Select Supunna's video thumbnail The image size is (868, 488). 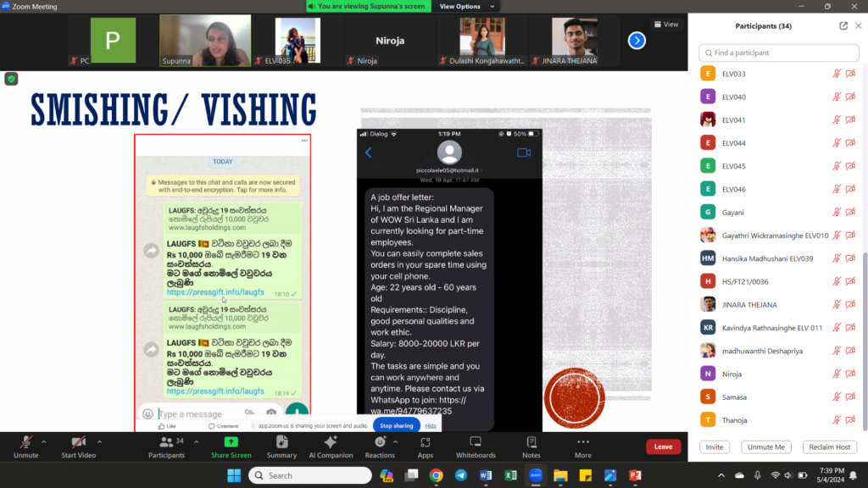205,41
